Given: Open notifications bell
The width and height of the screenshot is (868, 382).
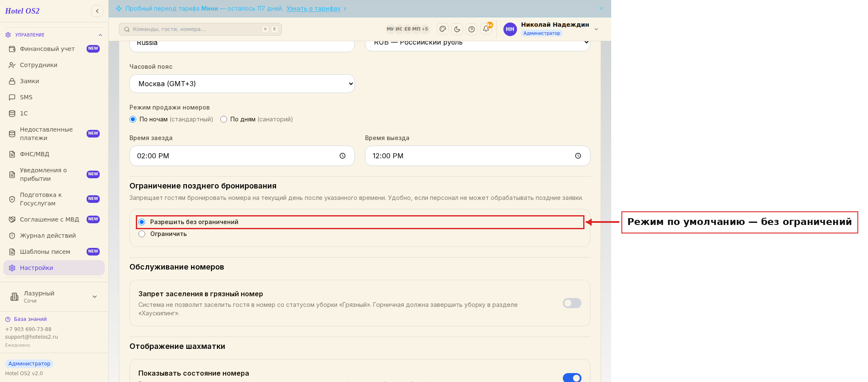Looking at the screenshot, I should [x=486, y=29].
